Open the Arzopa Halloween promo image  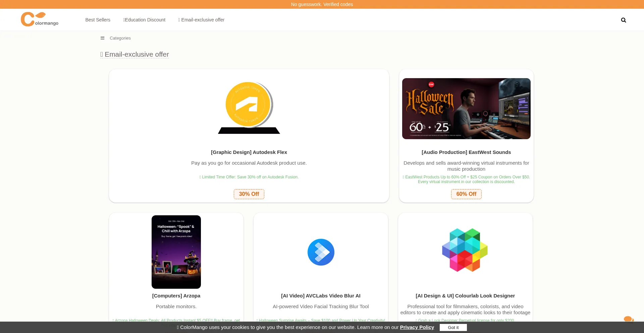pos(176,252)
